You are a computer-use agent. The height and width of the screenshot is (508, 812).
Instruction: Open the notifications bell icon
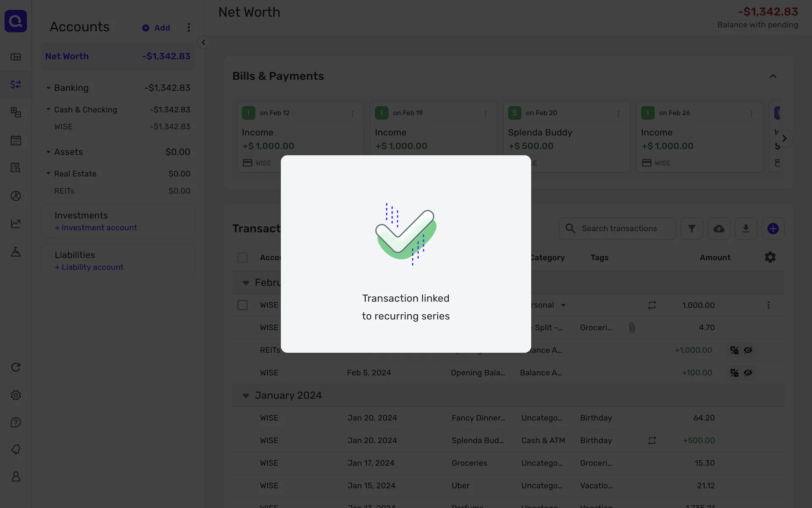click(x=16, y=450)
